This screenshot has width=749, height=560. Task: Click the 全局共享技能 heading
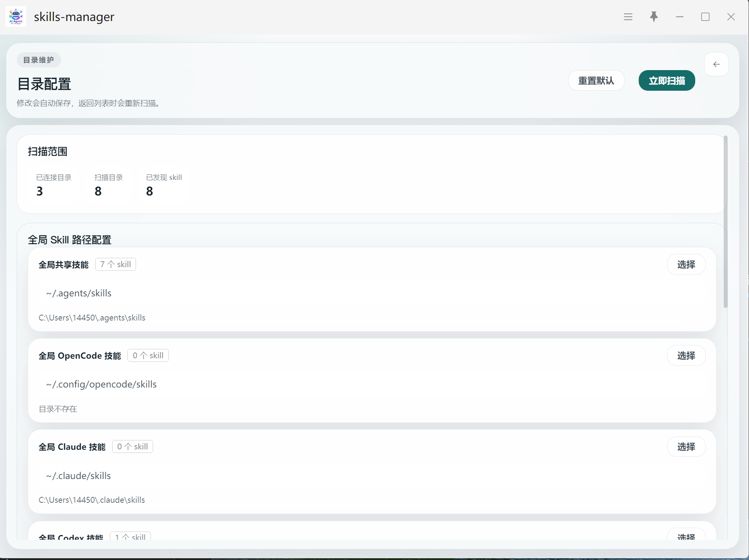pos(64,265)
